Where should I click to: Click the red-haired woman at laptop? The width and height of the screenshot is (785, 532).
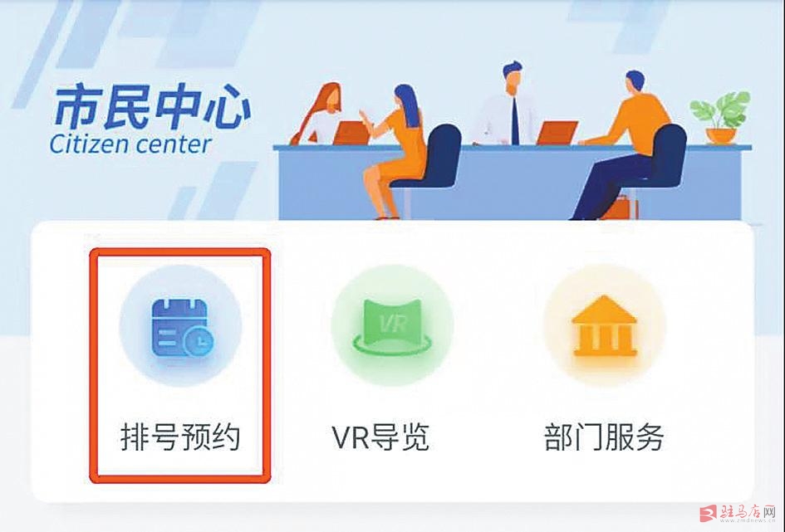[318, 114]
